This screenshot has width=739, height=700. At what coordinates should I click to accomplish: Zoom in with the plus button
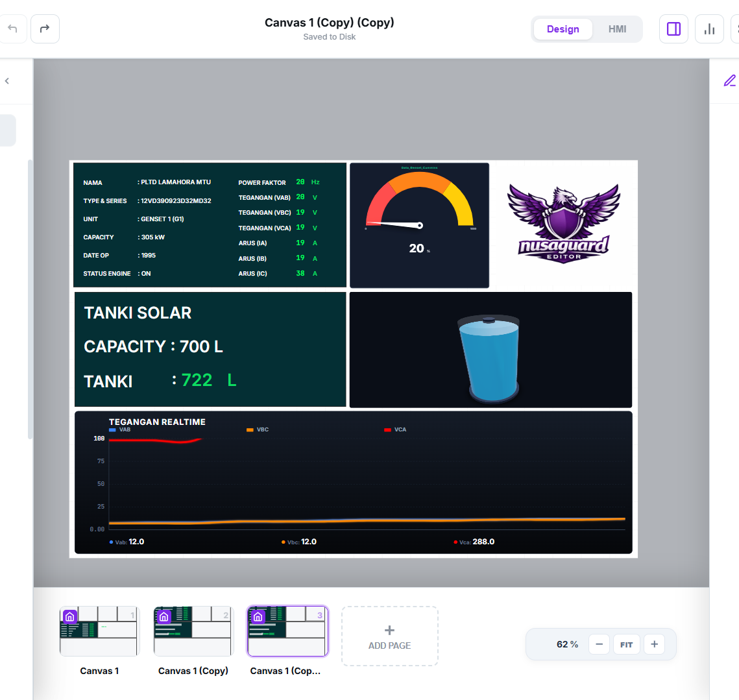click(654, 644)
